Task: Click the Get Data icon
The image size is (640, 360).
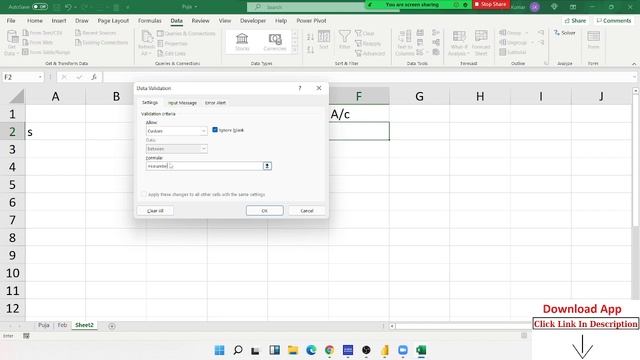Action: coord(12,37)
